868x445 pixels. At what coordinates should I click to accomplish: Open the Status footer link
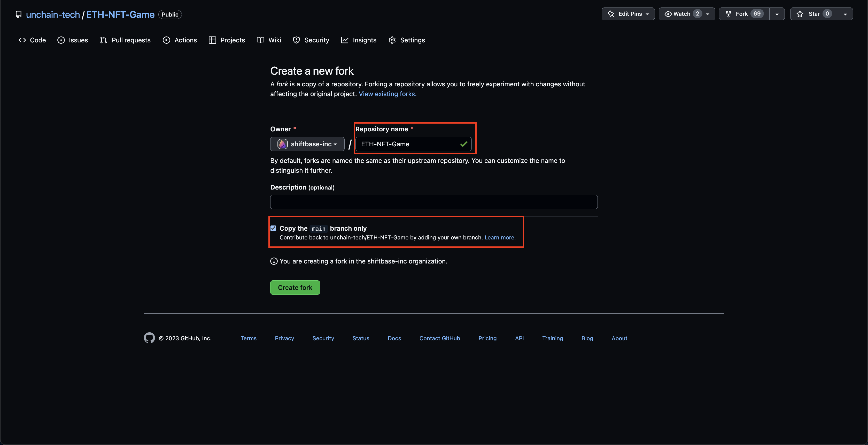[x=361, y=338]
